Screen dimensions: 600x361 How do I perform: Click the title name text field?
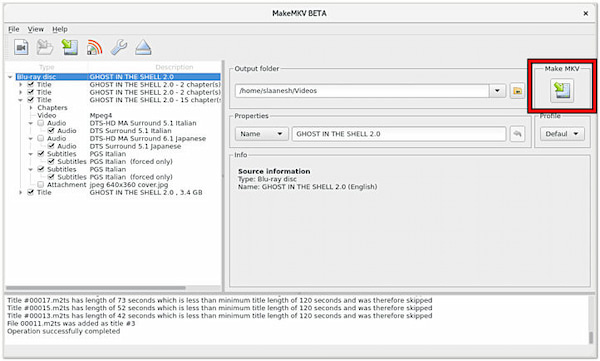(399, 134)
